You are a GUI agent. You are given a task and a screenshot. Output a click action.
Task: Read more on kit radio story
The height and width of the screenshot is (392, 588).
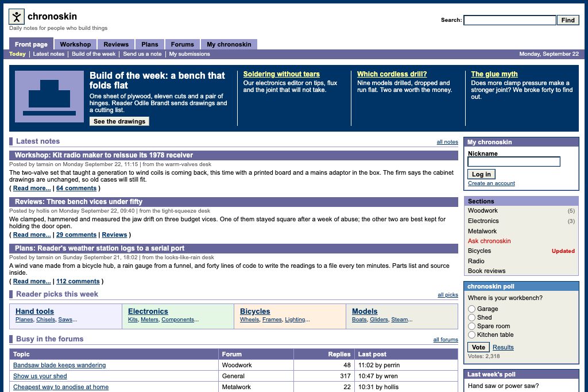(x=32, y=188)
